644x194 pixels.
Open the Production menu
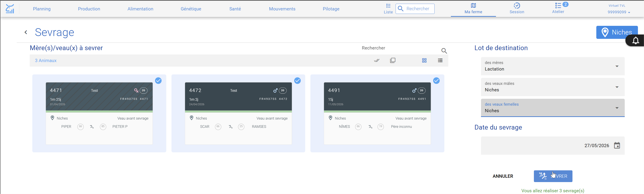click(x=89, y=9)
